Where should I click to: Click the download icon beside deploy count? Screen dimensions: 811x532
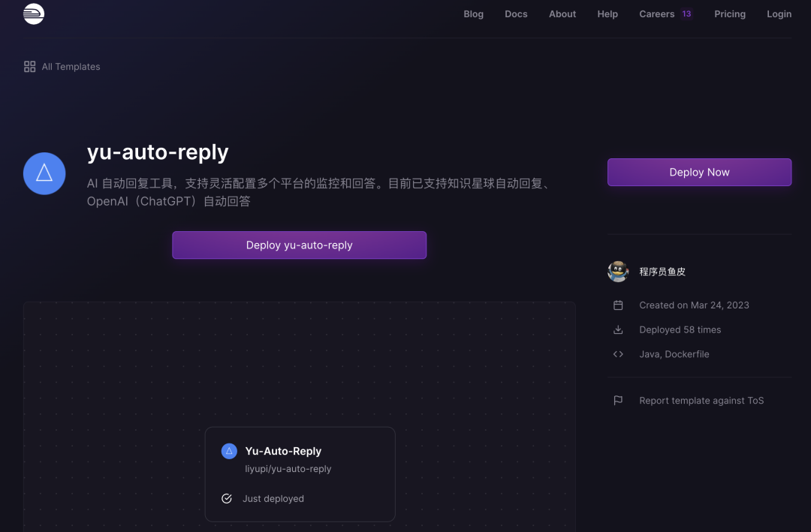[618, 330]
